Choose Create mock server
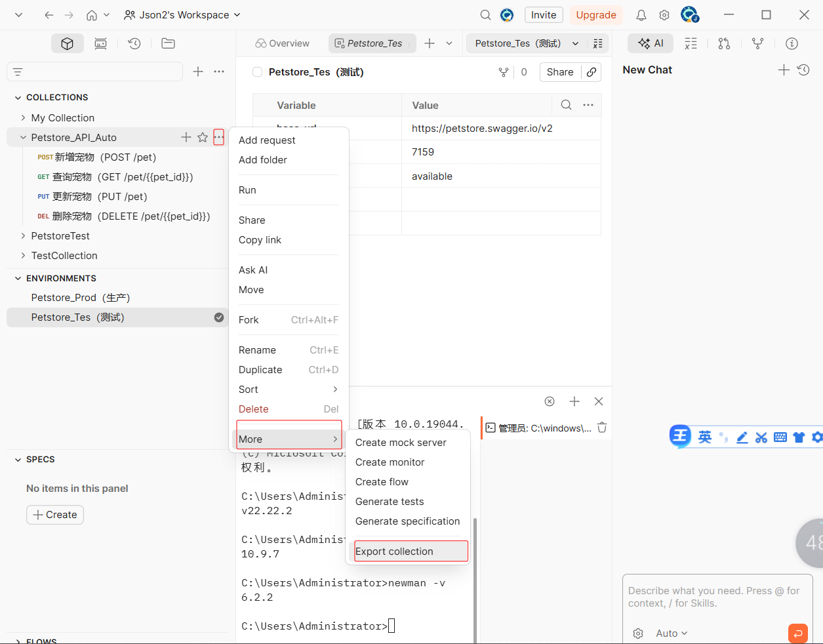 (x=401, y=443)
